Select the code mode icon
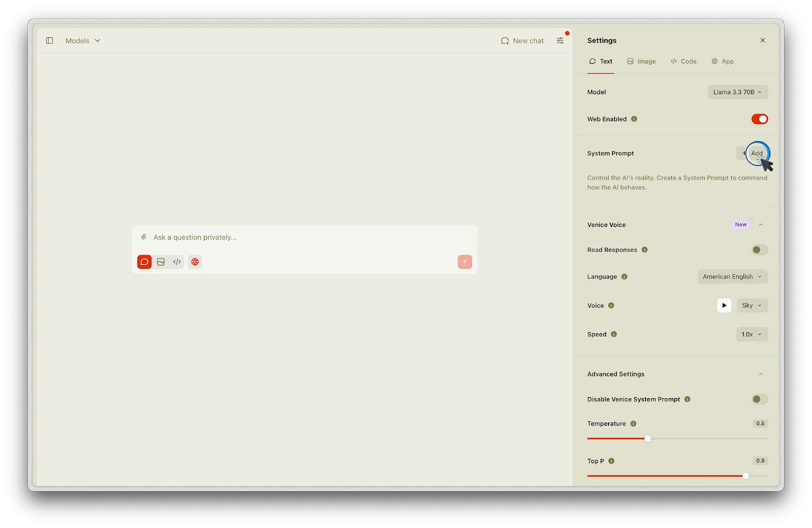The height and width of the screenshot is (528, 812). click(x=177, y=262)
